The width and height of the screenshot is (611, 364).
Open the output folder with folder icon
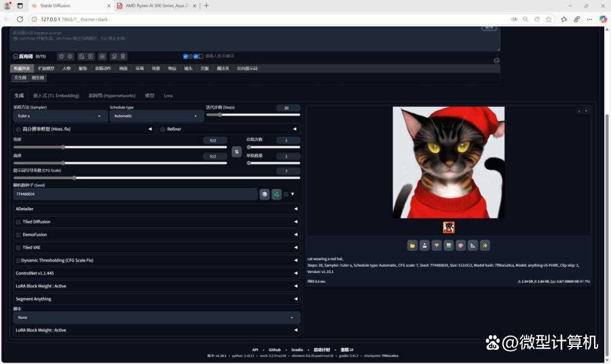tap(412, 245)
